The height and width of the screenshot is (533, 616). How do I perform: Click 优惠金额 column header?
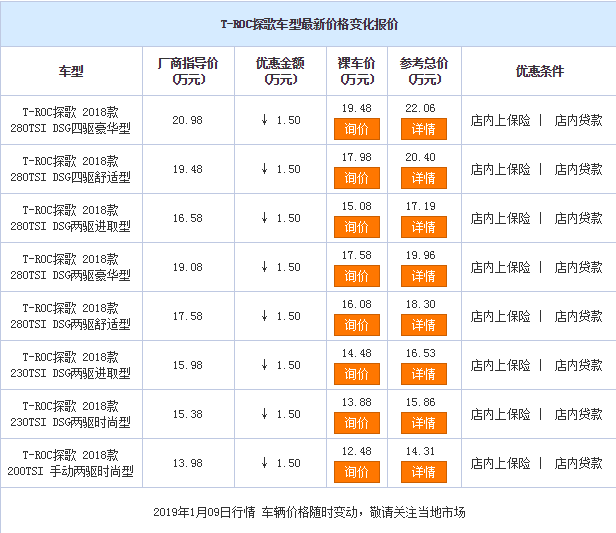[280, 71]
